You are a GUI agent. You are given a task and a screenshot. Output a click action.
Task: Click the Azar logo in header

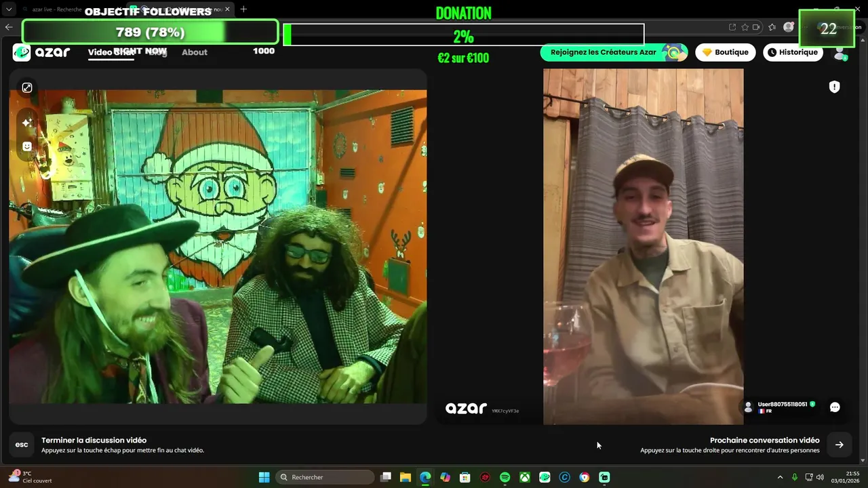pyautogui.click(x=41, y=52)
